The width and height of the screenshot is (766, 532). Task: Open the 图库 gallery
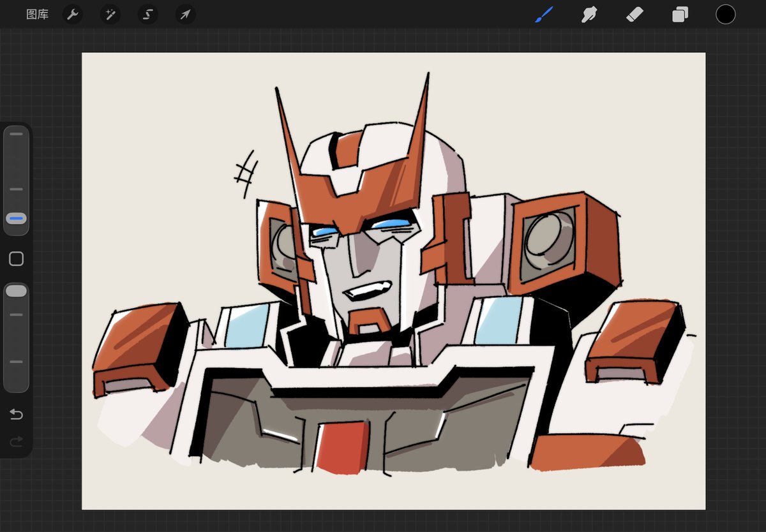click(x=37, y=14)
